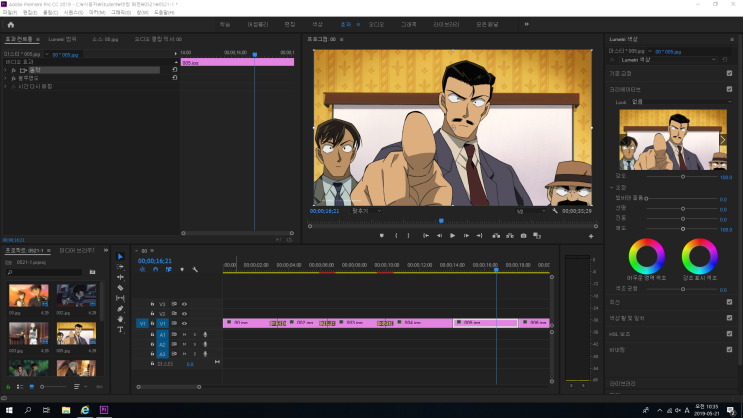Select the Pen tool
This screenshot has width=743, height=418.
(x=120, y=309)
